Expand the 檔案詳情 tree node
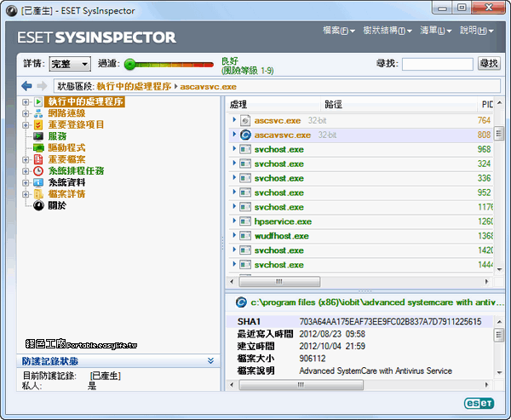 point(26,194)
